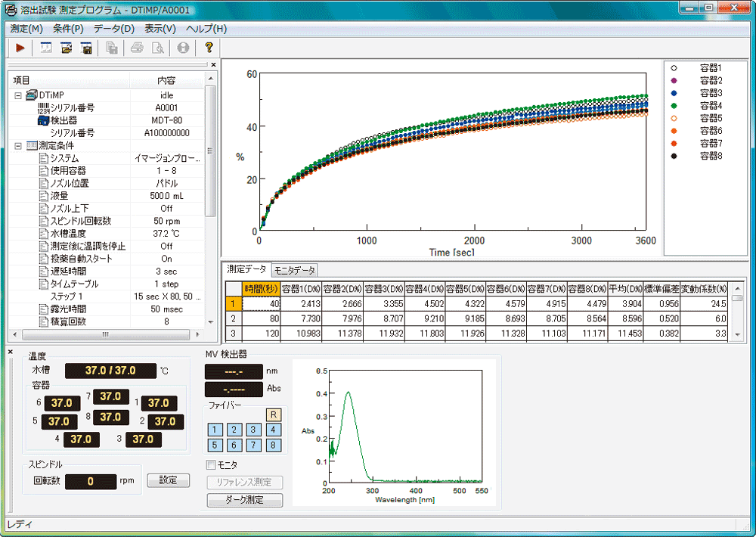Click the document icon beside 露光時間
The image size is (756, 537).
tap(43, 309)
